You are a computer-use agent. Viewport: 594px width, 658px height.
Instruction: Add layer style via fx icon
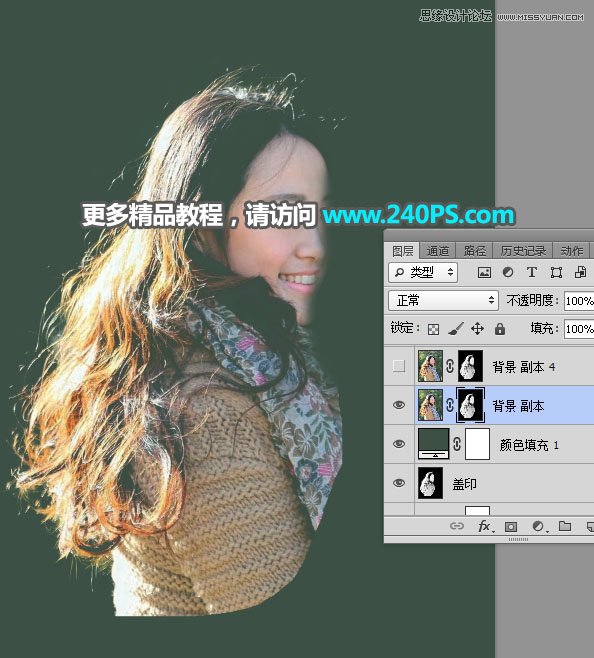tap(484, 526)
